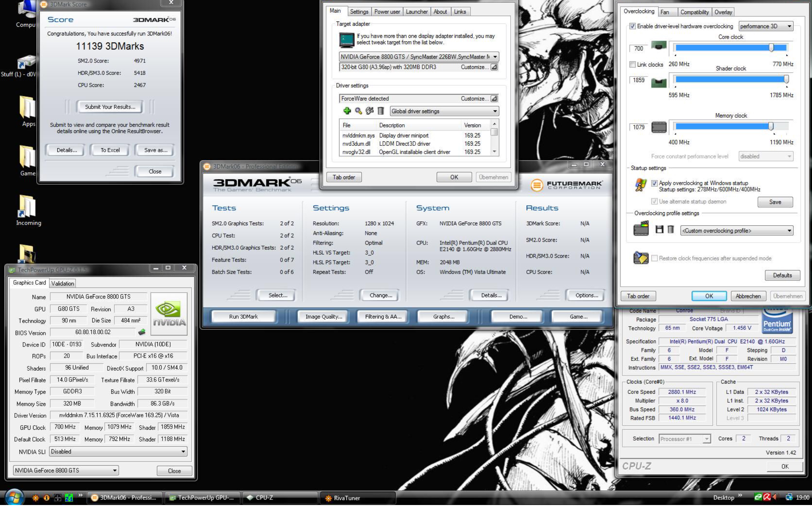Click Abbrechen button in the overclocking dialog

coord(748,296)
